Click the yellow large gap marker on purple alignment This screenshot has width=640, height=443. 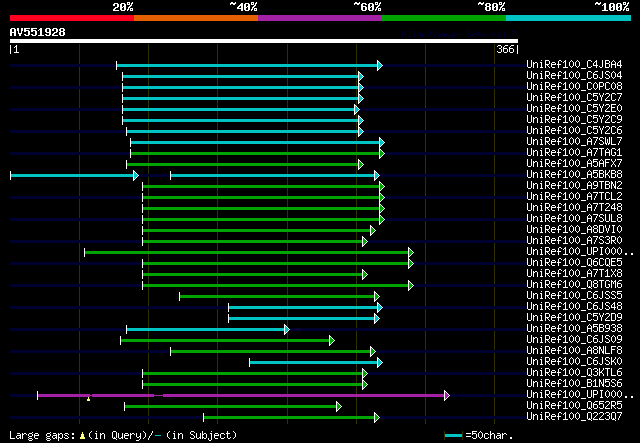pos(89,398)
